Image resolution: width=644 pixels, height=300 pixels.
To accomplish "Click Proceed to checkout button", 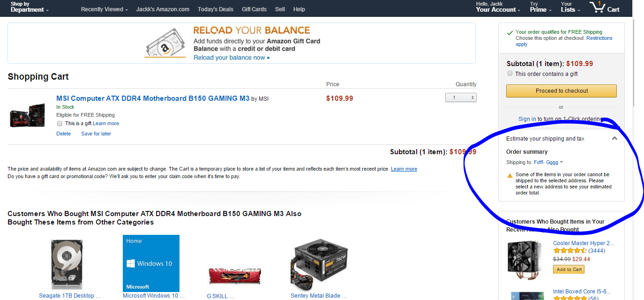I will [x=562, y=91].
